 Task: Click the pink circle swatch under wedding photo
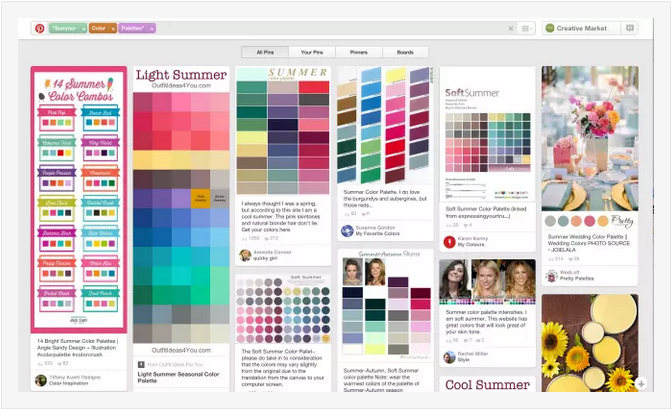[x=590, y=221]
